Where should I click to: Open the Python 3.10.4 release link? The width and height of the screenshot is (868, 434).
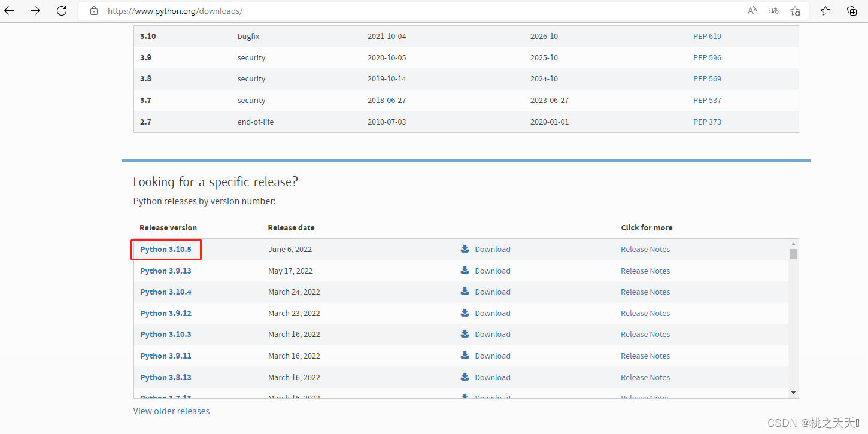[x=166, y=292]
